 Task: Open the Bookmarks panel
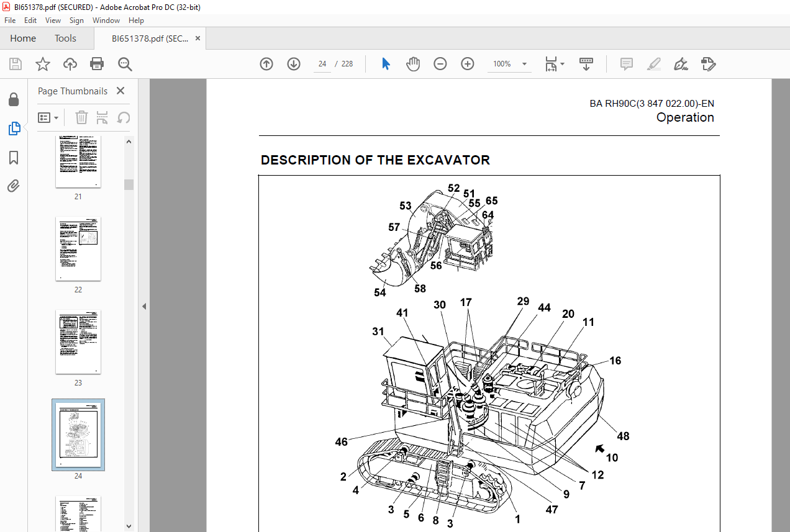point(14,158)
